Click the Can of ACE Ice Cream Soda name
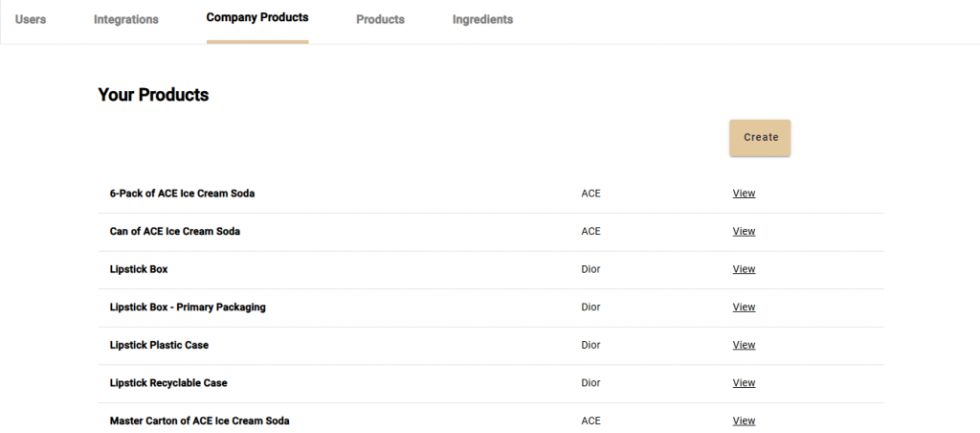 pyautogui.click(x=174, y=231)
